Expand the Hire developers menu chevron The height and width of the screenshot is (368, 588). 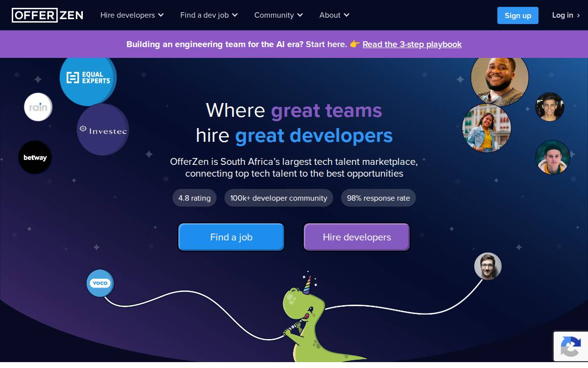(x=161, y=15)
